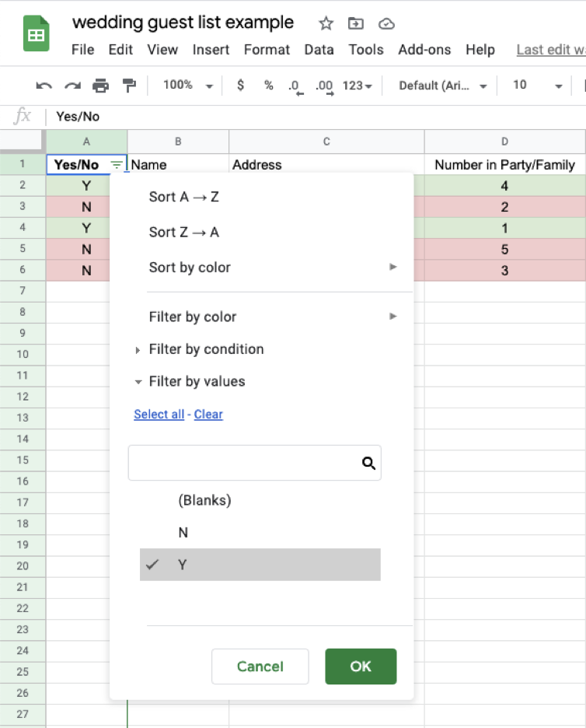The image size is (586, 728).
Task: Select the paint format roller icon
Action: (130, 86)
